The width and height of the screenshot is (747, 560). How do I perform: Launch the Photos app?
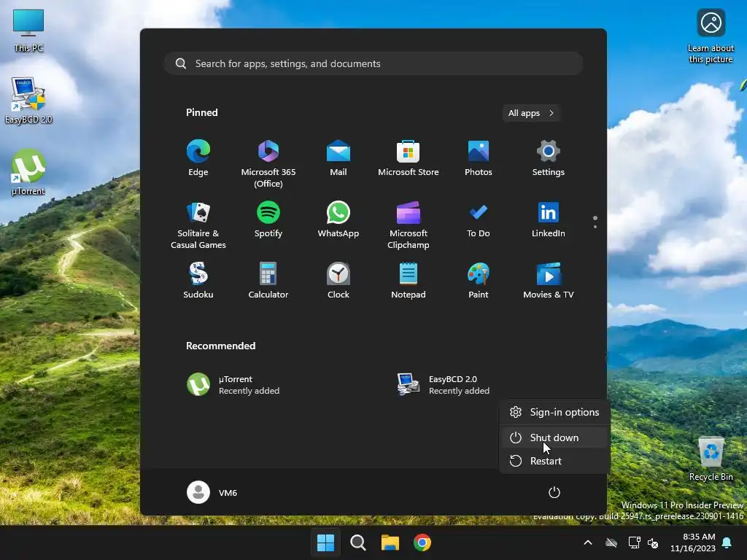coord(479,158)
